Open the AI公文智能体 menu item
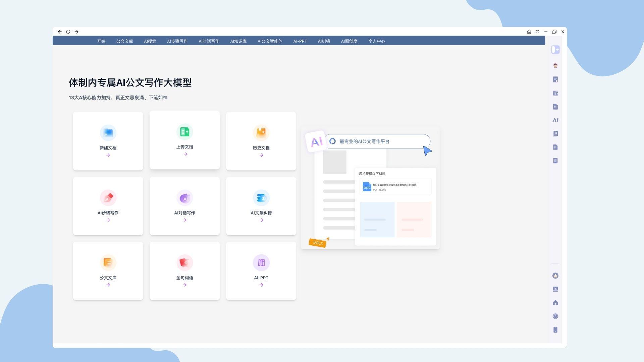Screen dimensions: 644x362 point(270,41)
